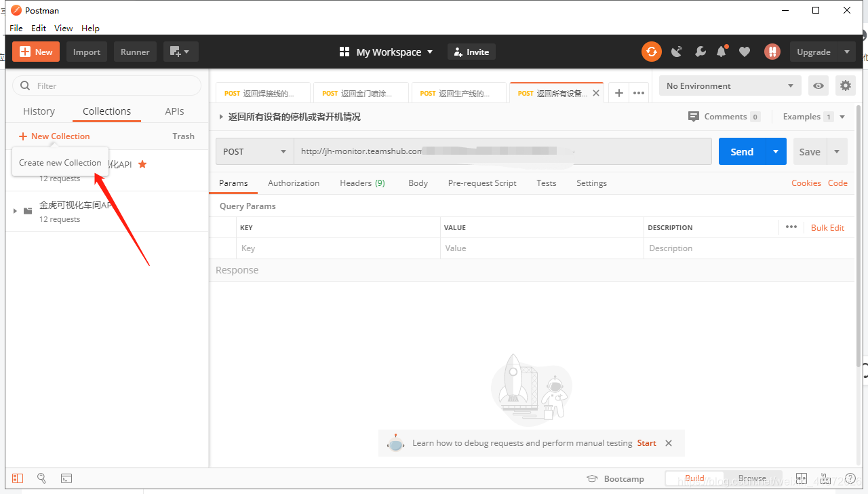The height and width of the screenshot is (494, 868).
Task: Open the No Environment dropdown
Action: pyautogui.click(x=730, y=85)
